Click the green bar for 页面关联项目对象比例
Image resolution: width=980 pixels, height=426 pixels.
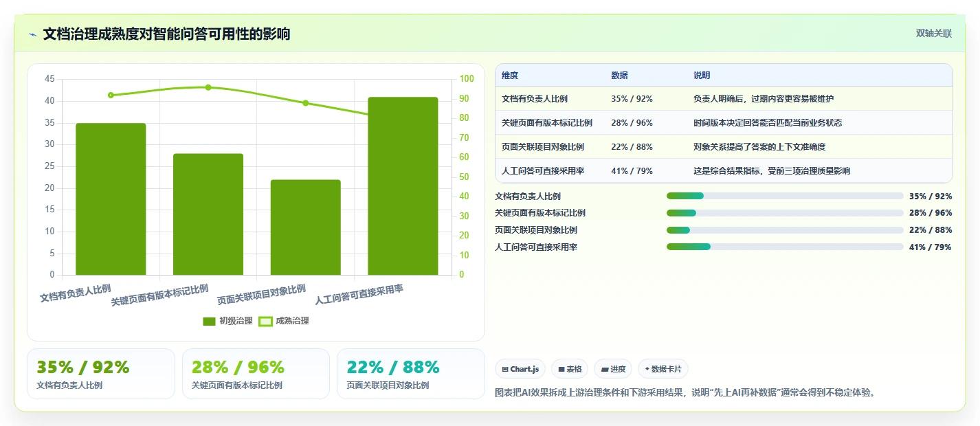(x=306, y=227)
